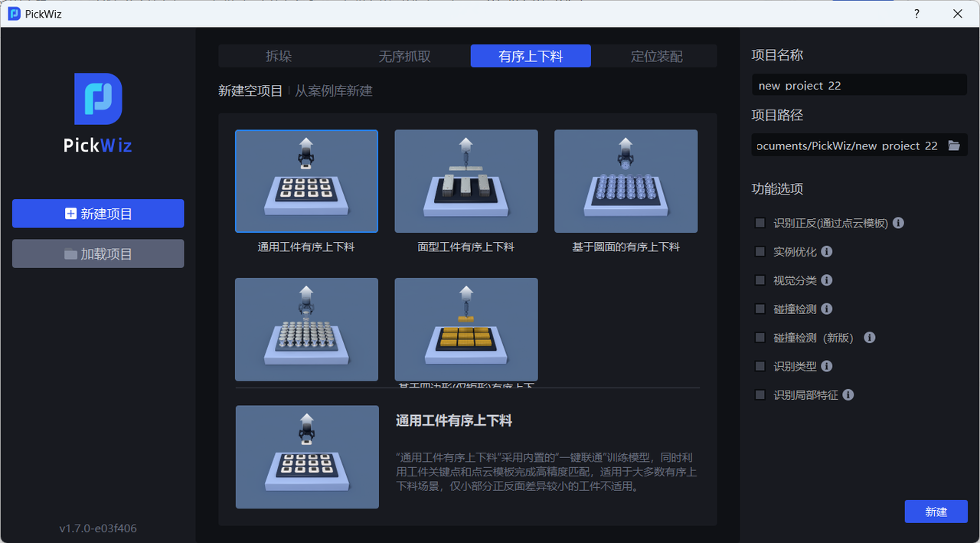Switch to 从案例库新建 mode

tap(334, 90)
